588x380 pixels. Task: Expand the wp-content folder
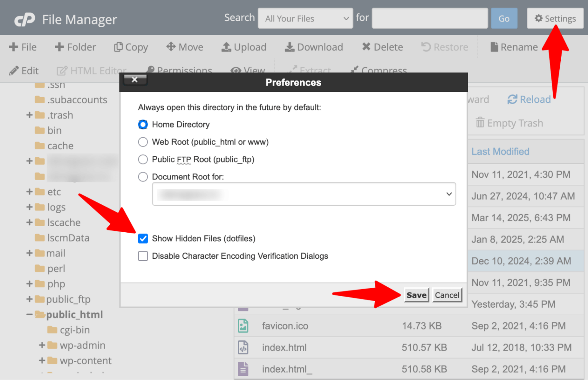tap(42, 360)
